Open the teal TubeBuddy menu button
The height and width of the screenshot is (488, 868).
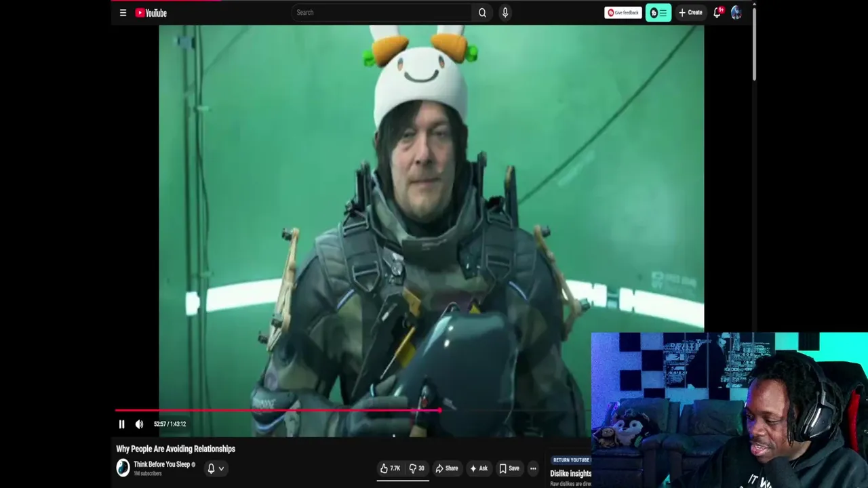(658, 13)
